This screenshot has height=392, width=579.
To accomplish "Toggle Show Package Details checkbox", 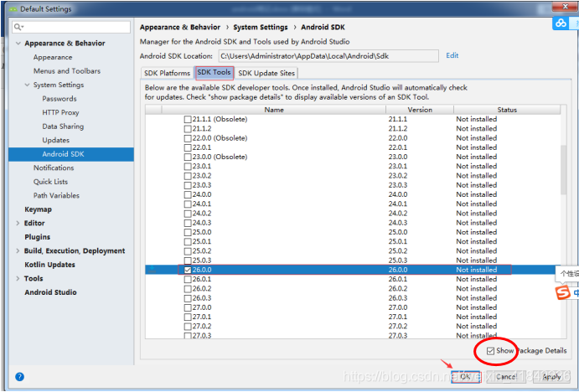I will (490, 351).
